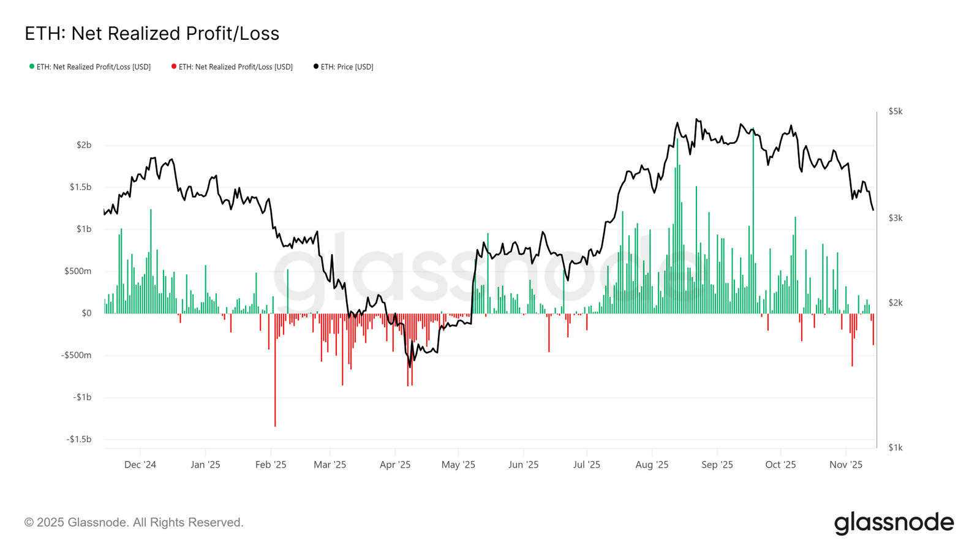
Task: Click the $5k right price axis label
Action: point(895,111)
